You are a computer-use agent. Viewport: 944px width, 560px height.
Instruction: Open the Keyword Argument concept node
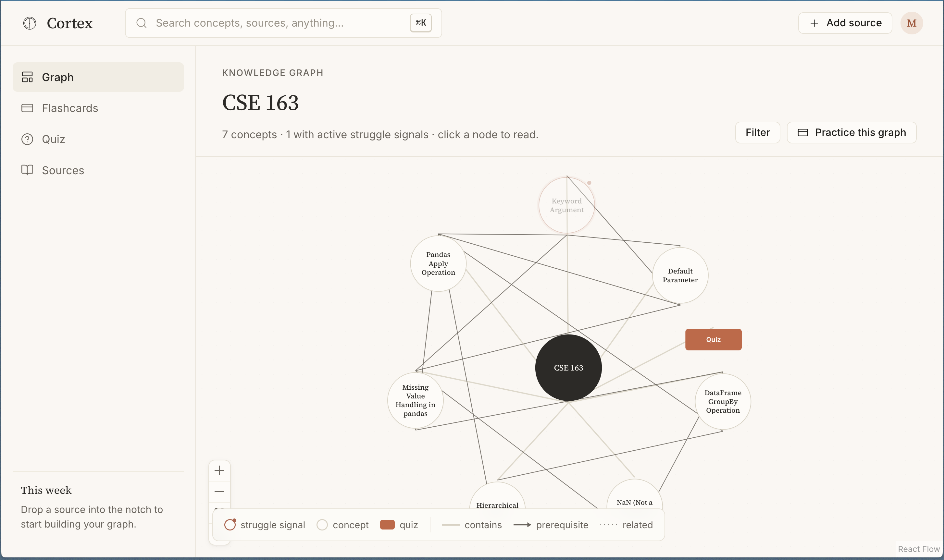(x=566, y=205)
